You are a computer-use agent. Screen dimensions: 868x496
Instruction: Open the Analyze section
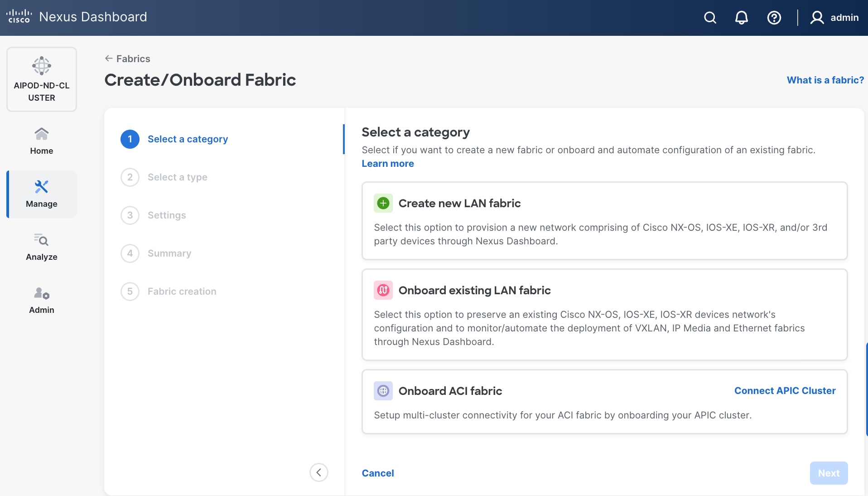tap(42, 247)
